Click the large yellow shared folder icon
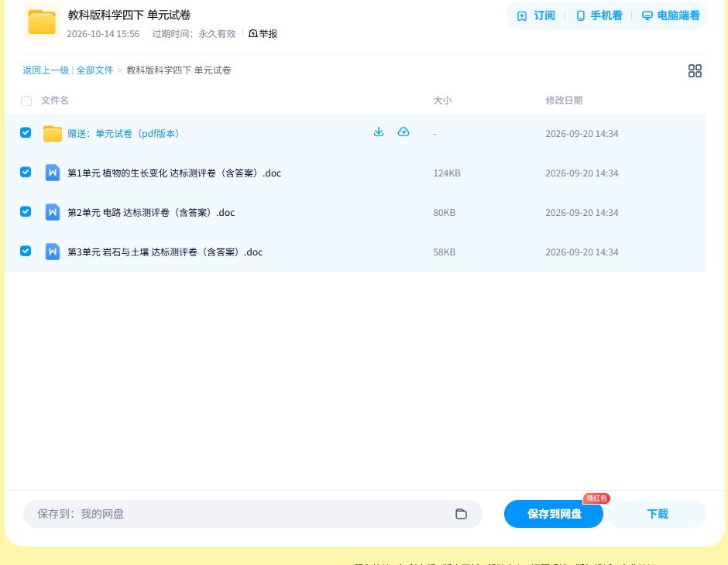Image resolution: width=728 pixels, height=565 pixels. (x=42, y=22)
